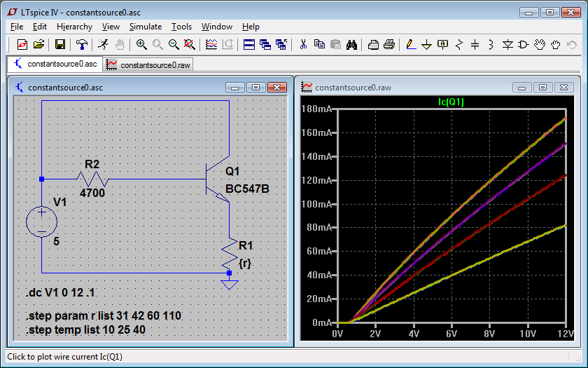Close the constantsource0.asc schematic window
Screen dimensions: 588x368
pyautogui.click(x=277, y=87)
